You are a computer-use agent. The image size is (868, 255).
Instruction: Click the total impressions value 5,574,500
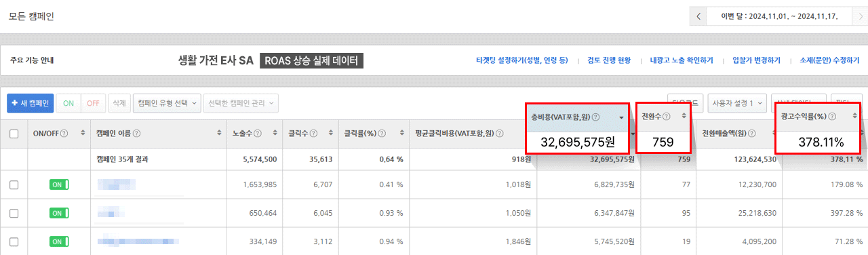259,159
